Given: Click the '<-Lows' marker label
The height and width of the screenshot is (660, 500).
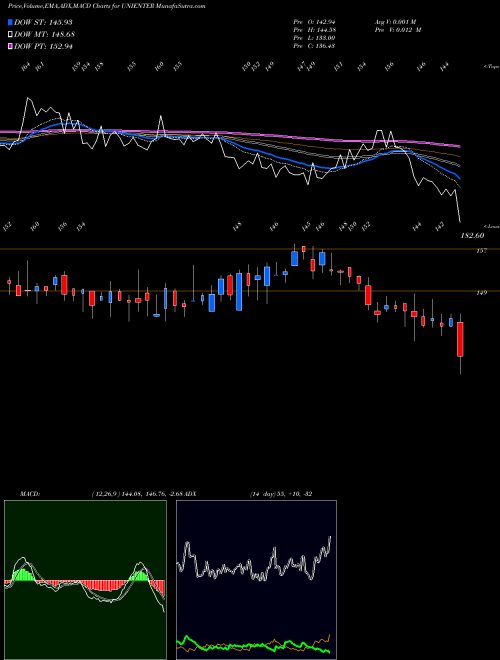Looking at the screenshot, I should coord(491,226).
